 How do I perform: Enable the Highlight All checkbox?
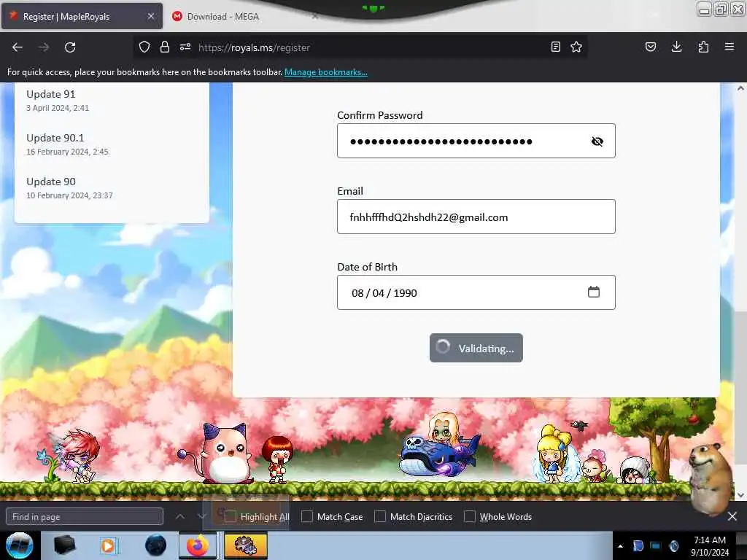point(231,516)
